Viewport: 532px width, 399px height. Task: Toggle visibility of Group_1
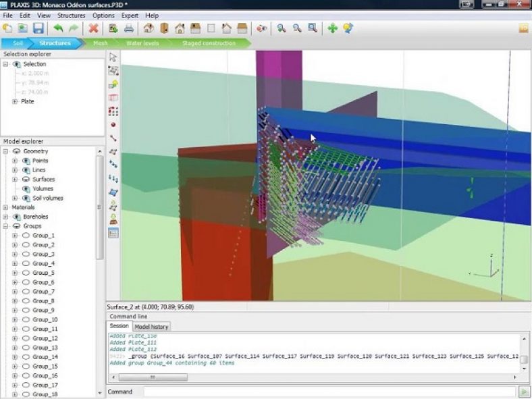(26, 235)
